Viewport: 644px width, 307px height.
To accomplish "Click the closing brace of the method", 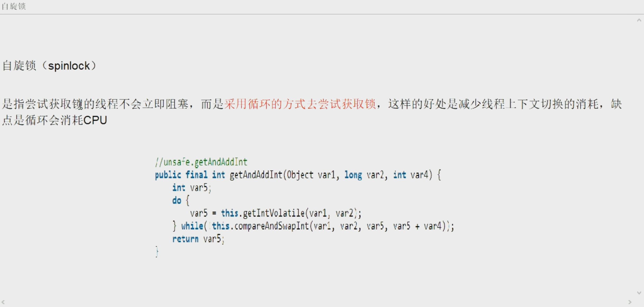I will coord(157,252).
